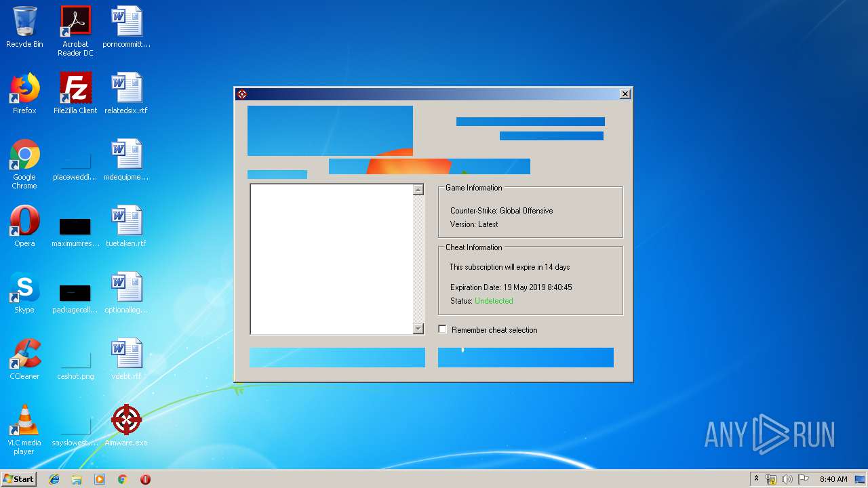
Task: Click Counter-Strike: Global Offensive text
Action: [501, 211]
